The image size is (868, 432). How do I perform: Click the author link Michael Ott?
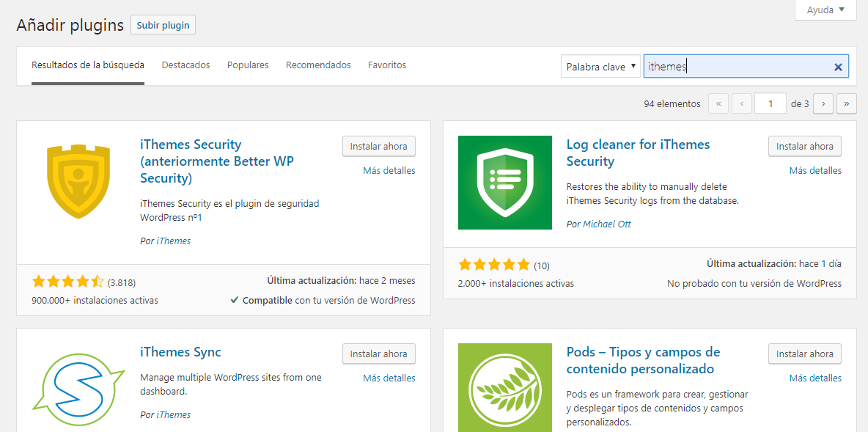tap(607, 224)
